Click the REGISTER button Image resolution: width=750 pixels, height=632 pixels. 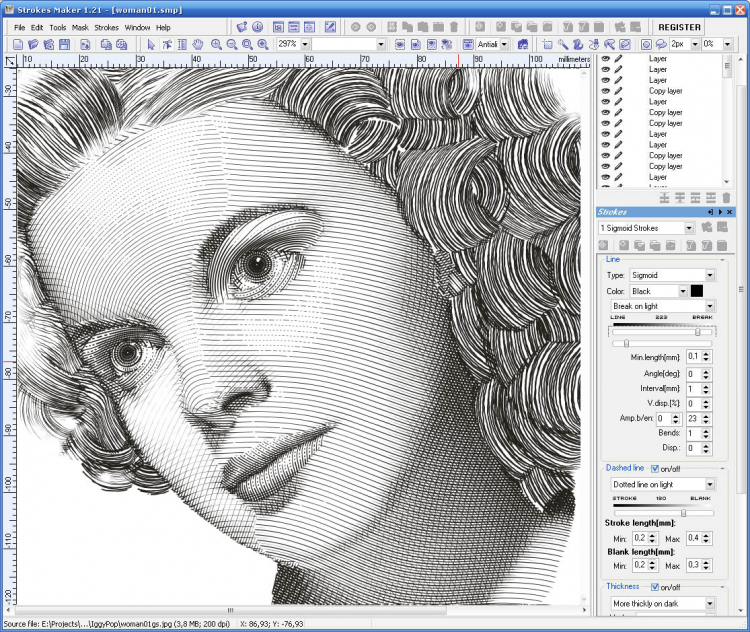pyautogui.click(x=679, y=27)
